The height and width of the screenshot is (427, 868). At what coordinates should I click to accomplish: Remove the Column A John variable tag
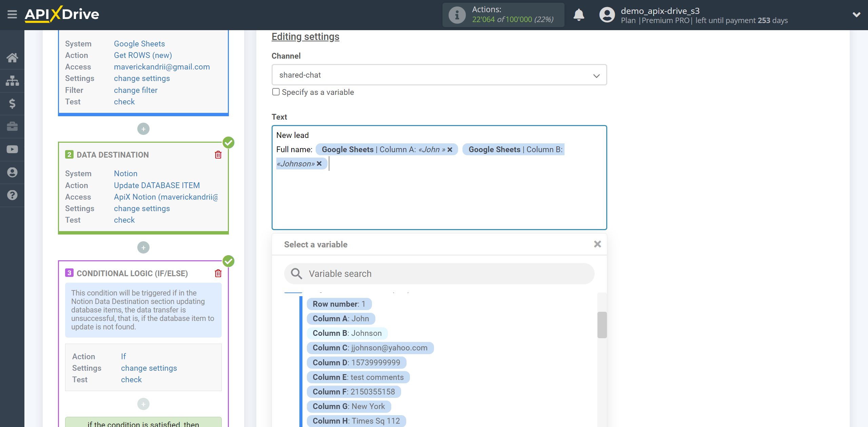click(x=450, y=149)
